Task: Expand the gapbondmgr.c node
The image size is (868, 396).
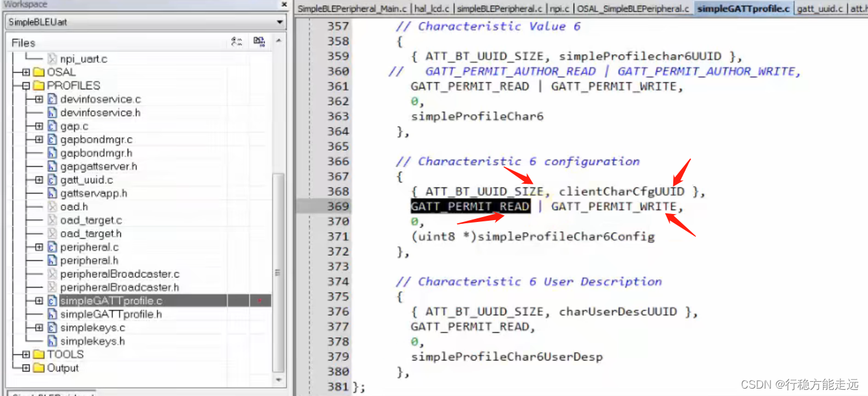Action: coord(39,140)
